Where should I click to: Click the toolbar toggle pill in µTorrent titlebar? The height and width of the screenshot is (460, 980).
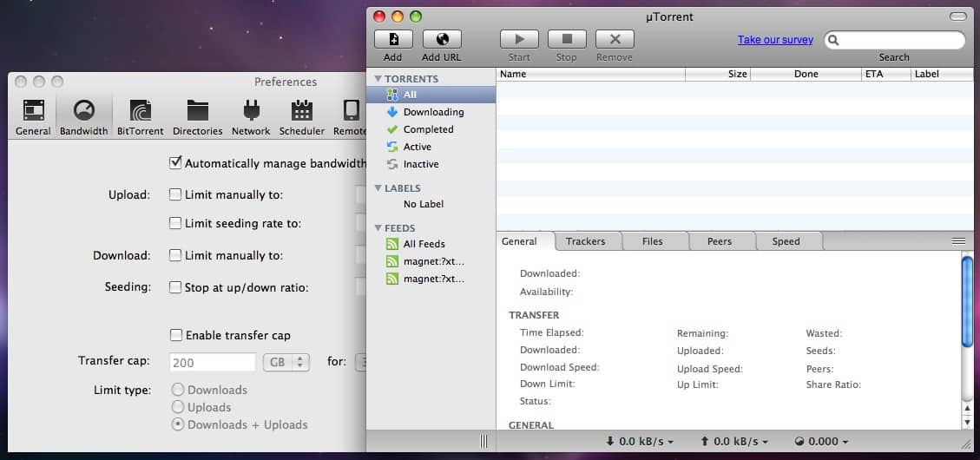pyautogui.click(x=957, y=16)
